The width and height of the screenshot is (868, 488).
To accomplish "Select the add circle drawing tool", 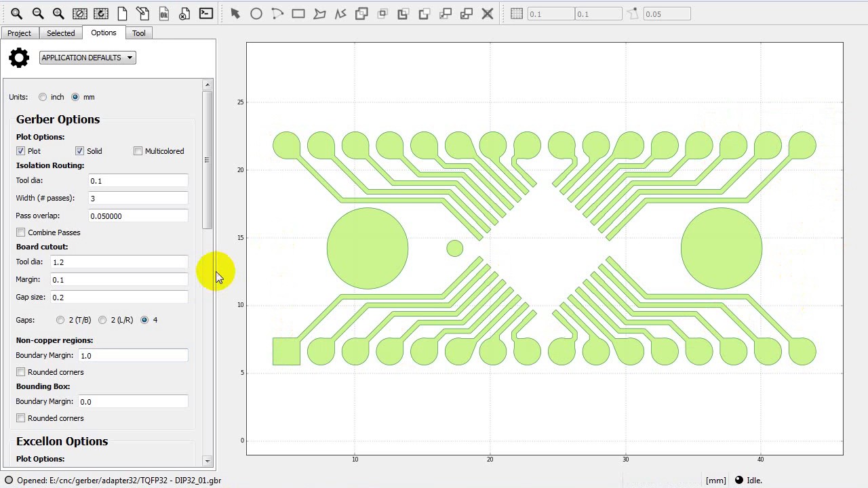I will [256, 14].
